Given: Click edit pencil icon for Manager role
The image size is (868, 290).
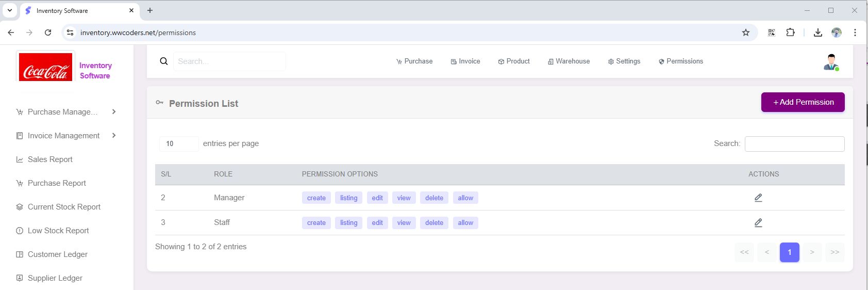Looking at the screenshot, I should [758, 198].
